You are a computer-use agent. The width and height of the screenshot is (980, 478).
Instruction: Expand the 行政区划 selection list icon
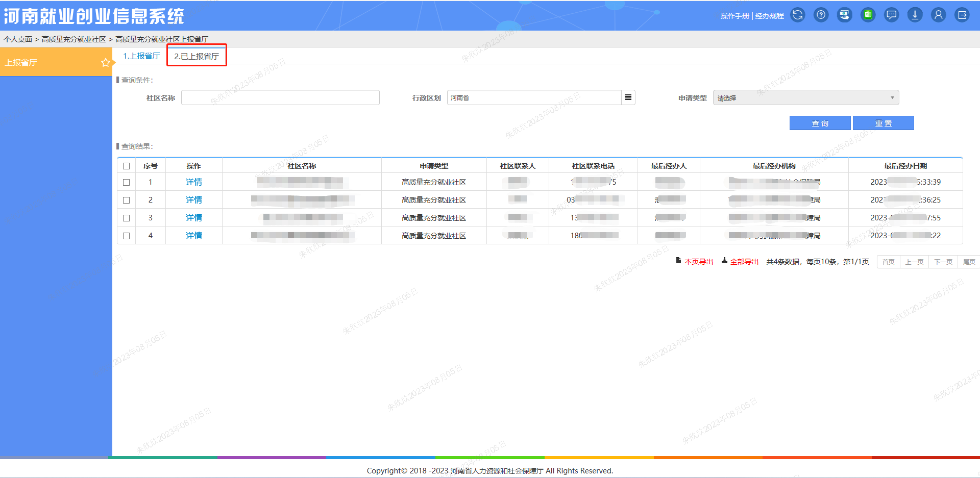628,97
